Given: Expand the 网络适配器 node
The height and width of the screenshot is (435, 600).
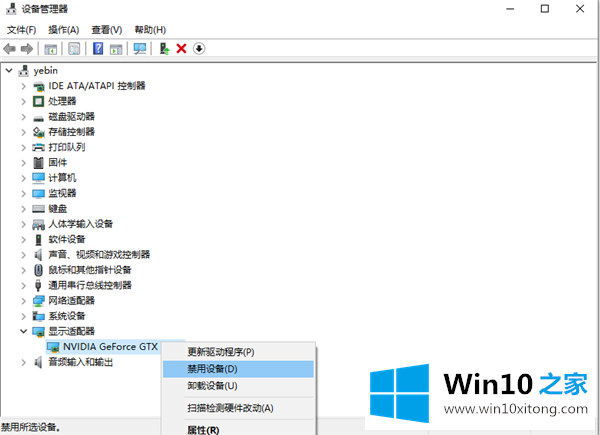Looking at the screenshot, I should pos(24,301).
